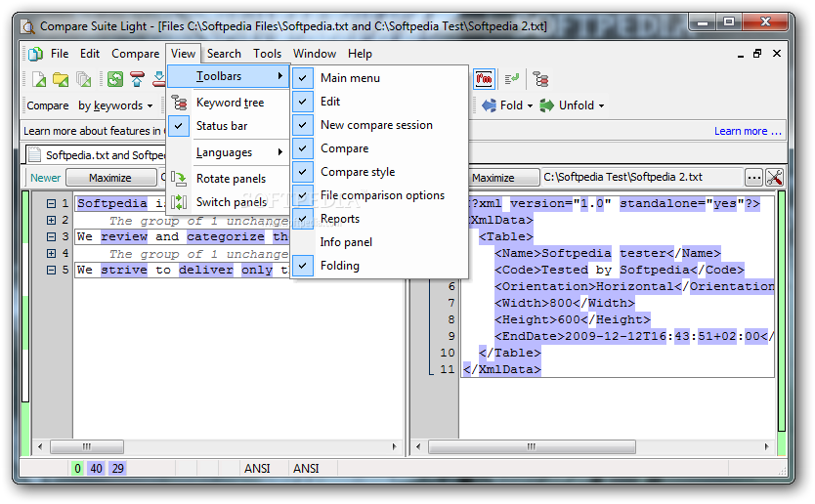The image size is (815, 504).
Task: Click the right file path field
Action: click(641, 177)
